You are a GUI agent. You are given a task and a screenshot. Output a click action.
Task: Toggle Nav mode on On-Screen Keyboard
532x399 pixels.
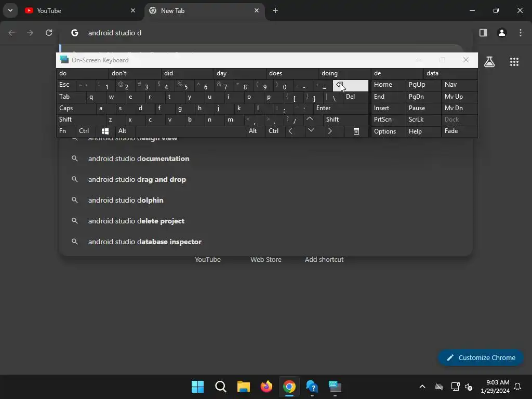pyautogui.click(x=459, y=85)
